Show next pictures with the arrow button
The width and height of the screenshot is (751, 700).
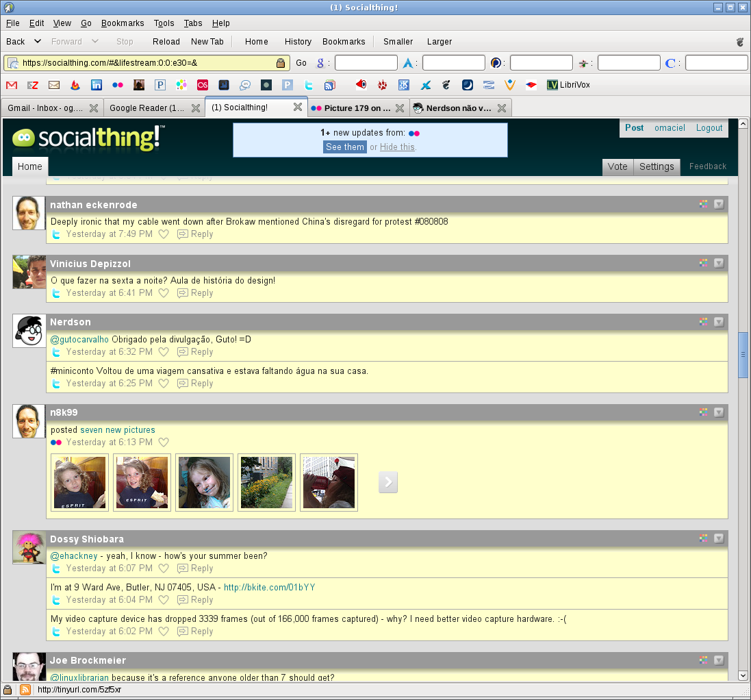click(388, 482)
